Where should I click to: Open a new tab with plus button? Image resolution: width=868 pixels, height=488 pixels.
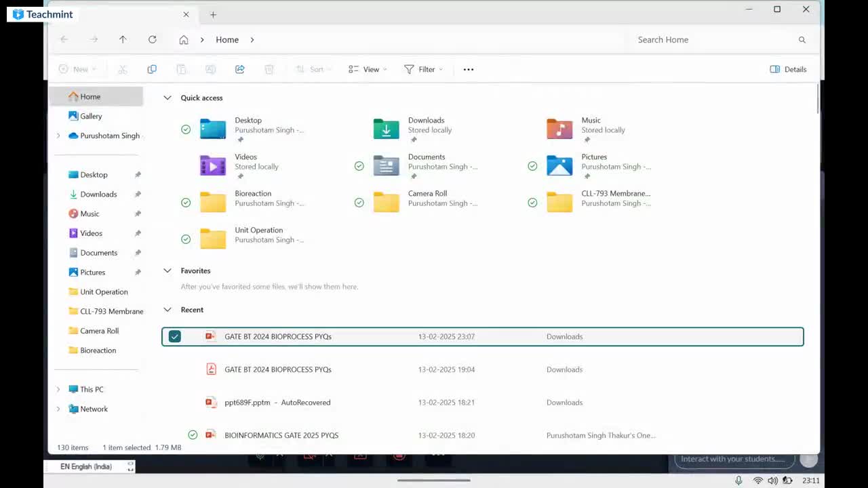(213, 14)
